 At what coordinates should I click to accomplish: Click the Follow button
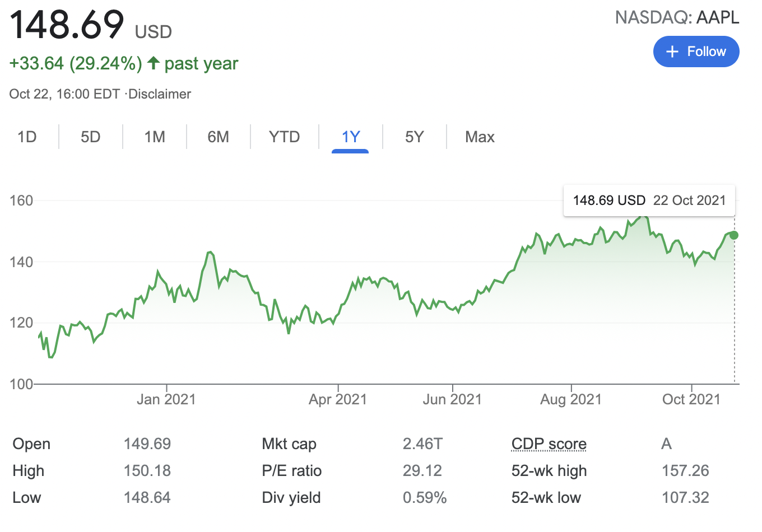(x=696, y=51)
